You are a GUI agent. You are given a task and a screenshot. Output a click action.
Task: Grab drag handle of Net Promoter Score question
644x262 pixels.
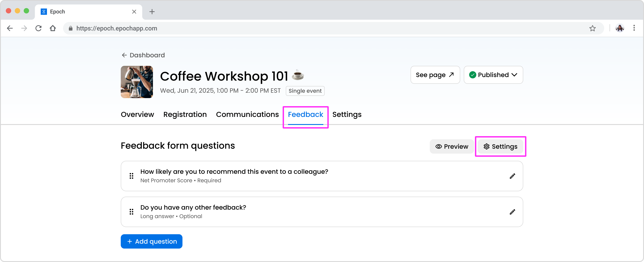[131, 176]
